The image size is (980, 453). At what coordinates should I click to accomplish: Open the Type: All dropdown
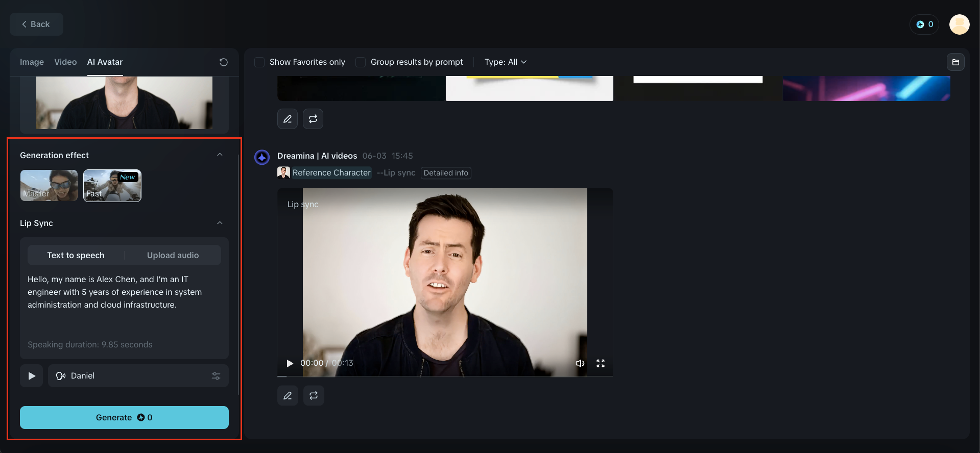coord(505,62)
